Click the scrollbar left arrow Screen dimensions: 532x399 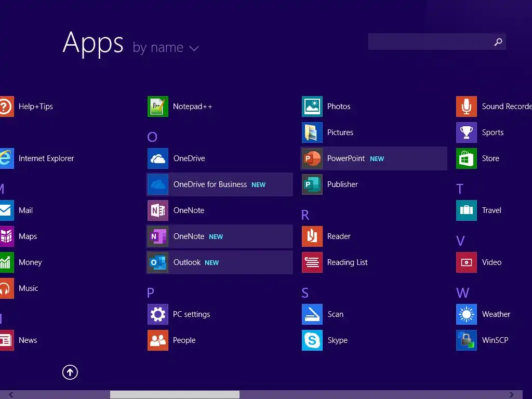point(11,395)
